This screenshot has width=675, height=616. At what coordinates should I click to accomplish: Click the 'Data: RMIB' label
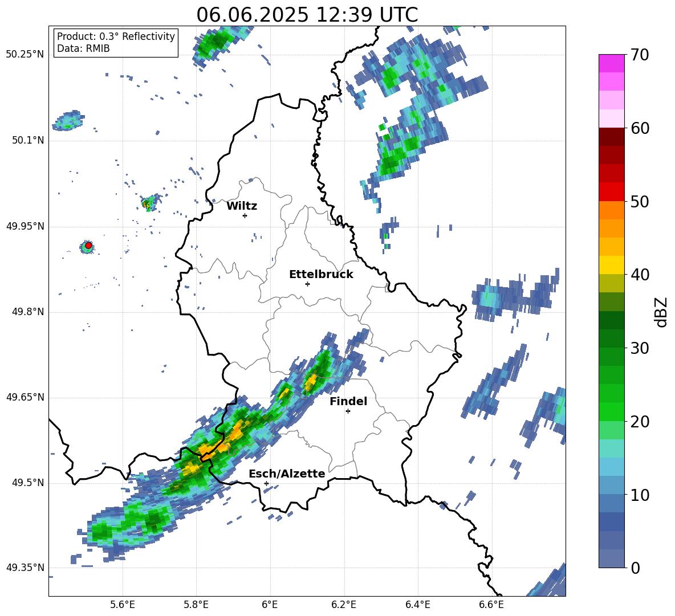click(x=83, y=48)
